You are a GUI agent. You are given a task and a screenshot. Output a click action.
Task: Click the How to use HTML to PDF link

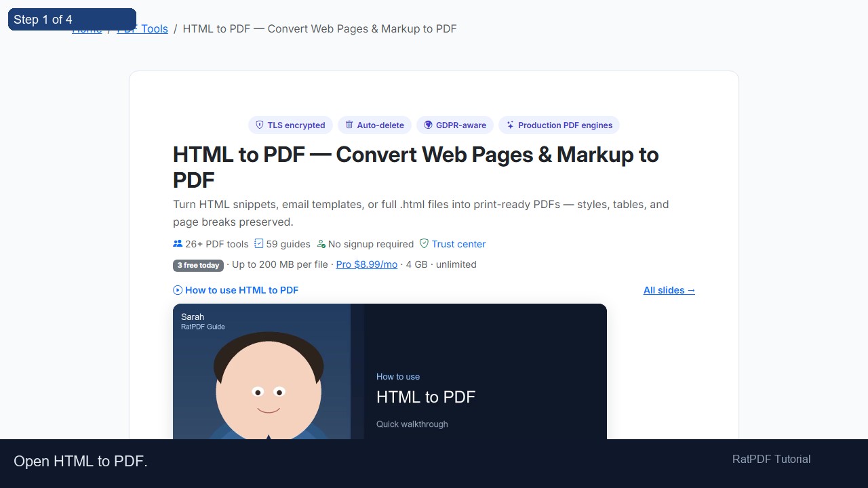click(x=241, y=290)
